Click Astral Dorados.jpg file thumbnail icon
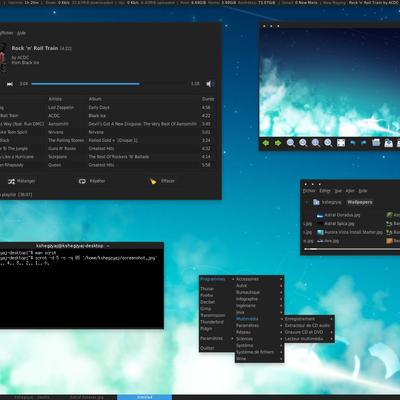The height and width of the screenshot is (400, 400). (x=320, y=215)
